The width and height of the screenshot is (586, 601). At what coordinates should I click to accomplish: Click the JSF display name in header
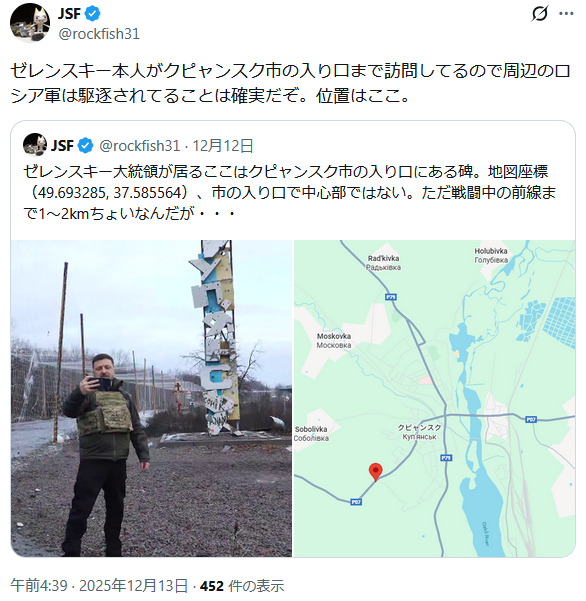click(69, 14)
